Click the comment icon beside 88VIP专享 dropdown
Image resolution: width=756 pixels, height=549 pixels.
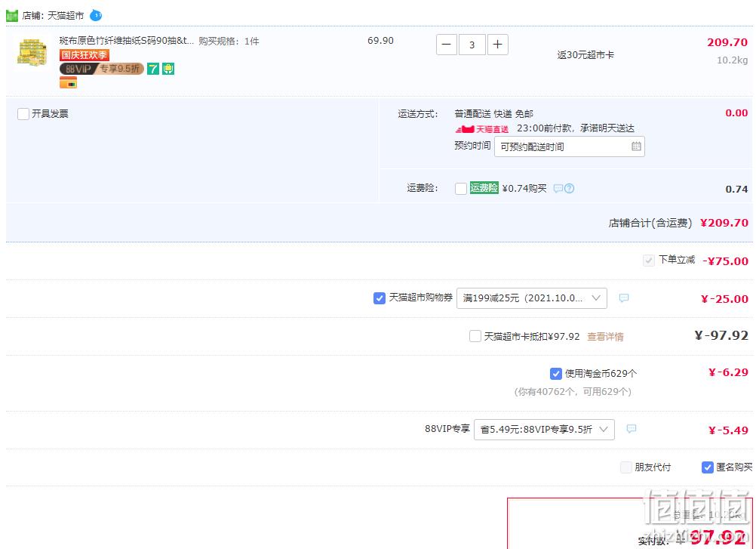tap(631, 428)
